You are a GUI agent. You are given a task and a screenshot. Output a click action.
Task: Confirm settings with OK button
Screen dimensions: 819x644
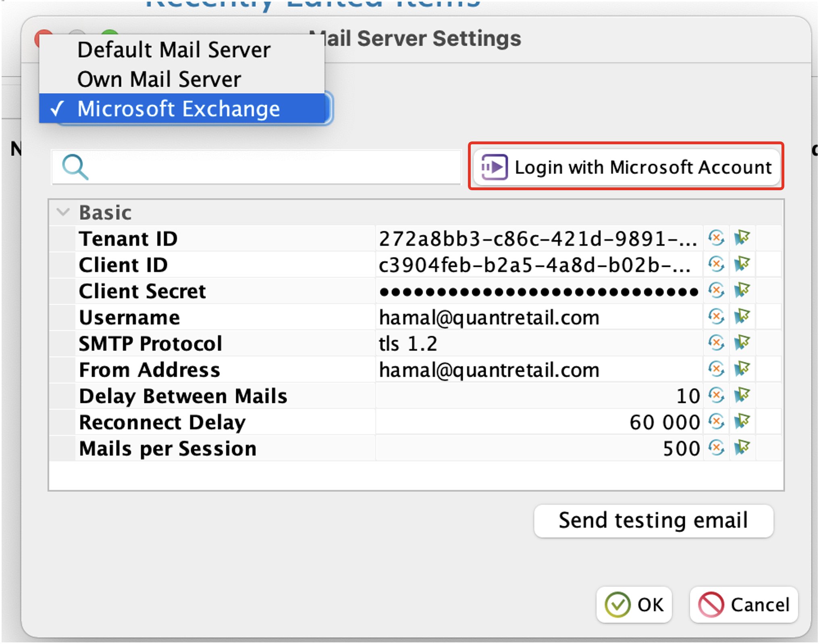coord(634,605)
